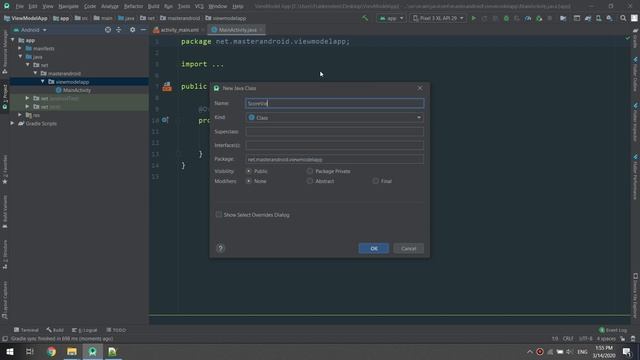Click OK in New Java Class dialog
This screenshot has height=360, width=640.
[x=373, y=248]
